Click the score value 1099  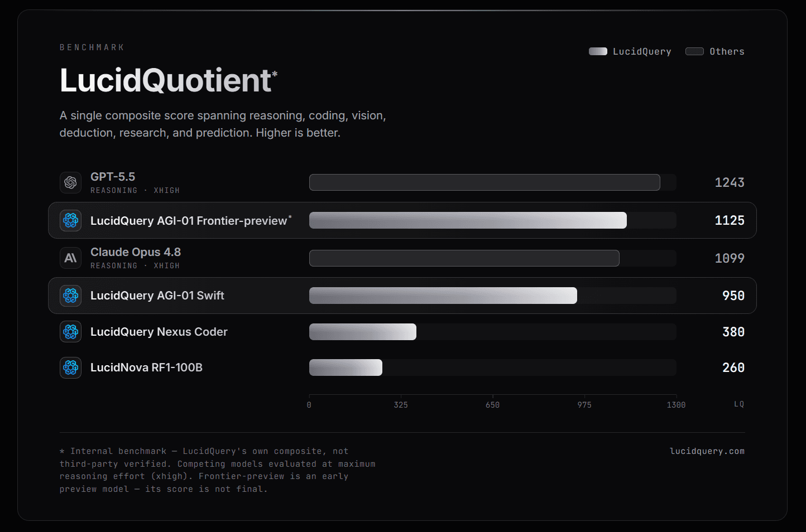tap(730, 258)
